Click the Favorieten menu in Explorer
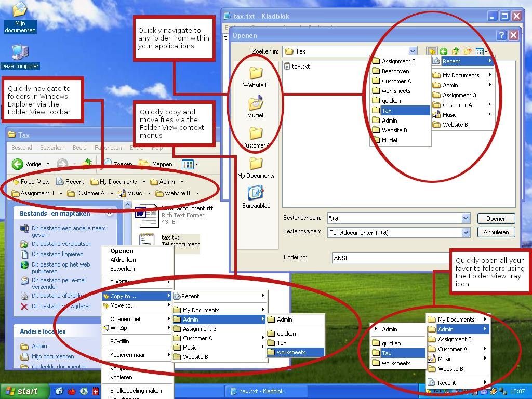The height and width of the screenshot is (399, 532). click(x=109, y=148)
